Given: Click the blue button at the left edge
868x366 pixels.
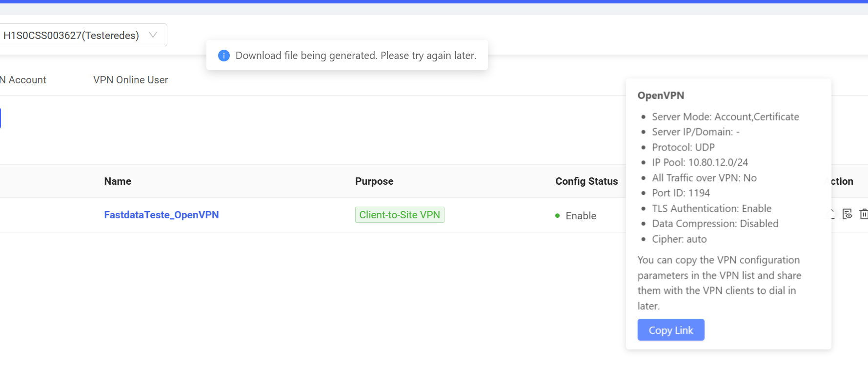Looking at the screenshot, I should tap(0, 118).
